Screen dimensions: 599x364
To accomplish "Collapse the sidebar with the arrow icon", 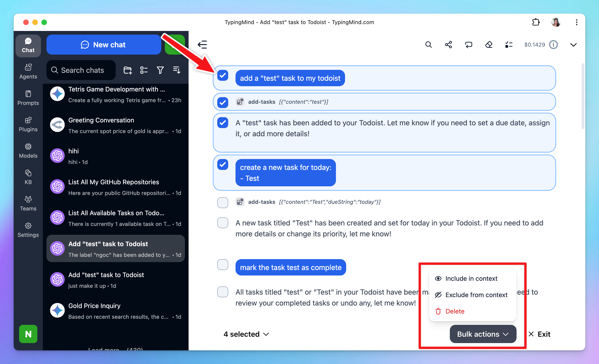I will pos(202,45).
